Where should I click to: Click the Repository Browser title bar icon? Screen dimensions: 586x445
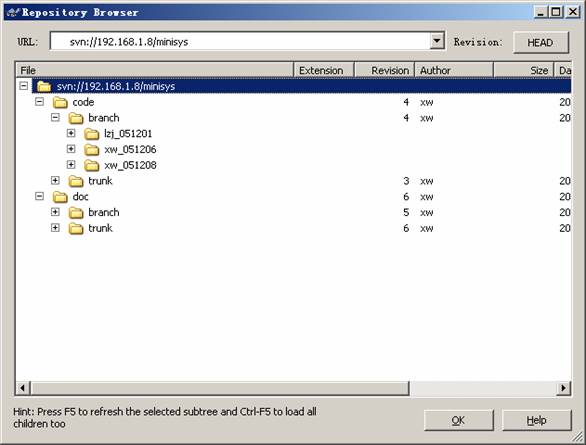[13, 12]
